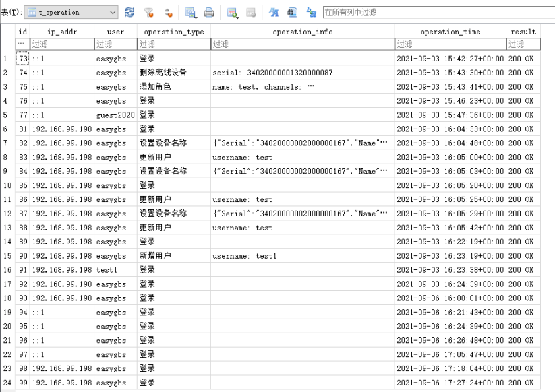
Task: Sort by the ip_addr column header
Action: tap(62, 32)
